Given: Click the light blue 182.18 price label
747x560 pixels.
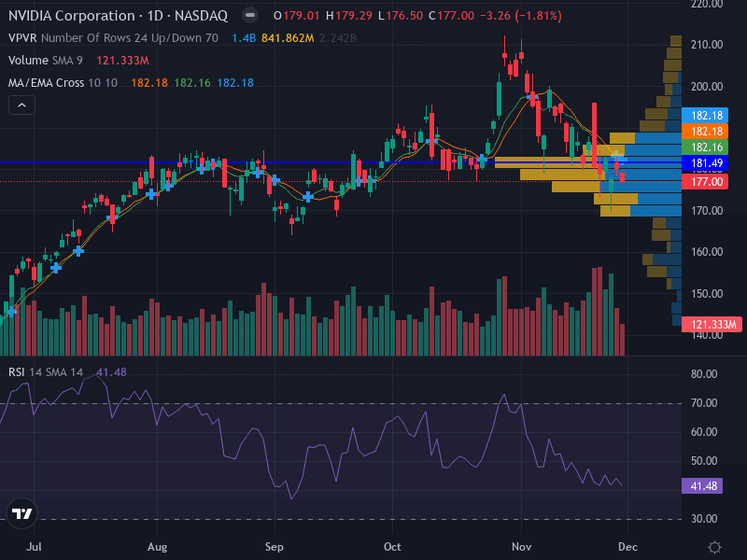Looking at the screenshot, I should [x=705, y=115].
